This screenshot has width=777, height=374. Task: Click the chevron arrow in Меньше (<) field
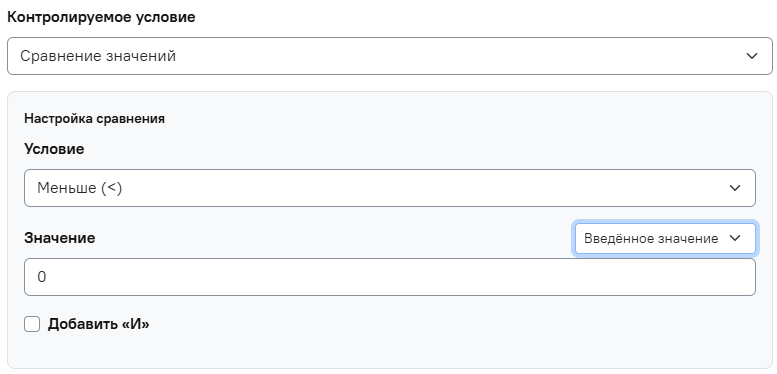click(x=735, y=188)
